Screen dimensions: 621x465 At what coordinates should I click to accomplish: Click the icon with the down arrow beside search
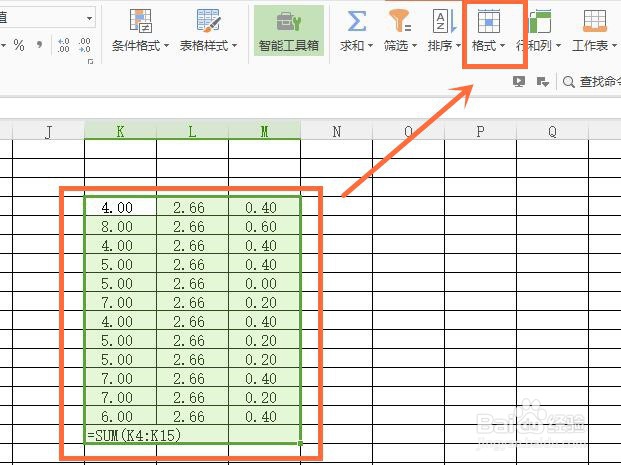(x=542, y=82)
